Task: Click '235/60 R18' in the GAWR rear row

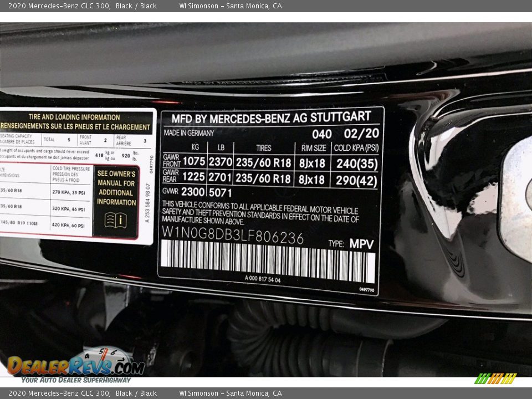Action: (263, 178)
